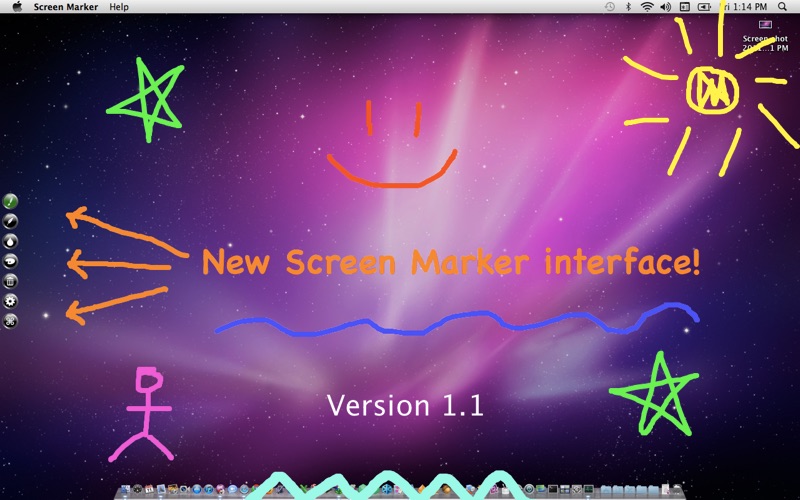Click the battery status indicator
This screenshot has width=800, height=500.
click(704, 7)
